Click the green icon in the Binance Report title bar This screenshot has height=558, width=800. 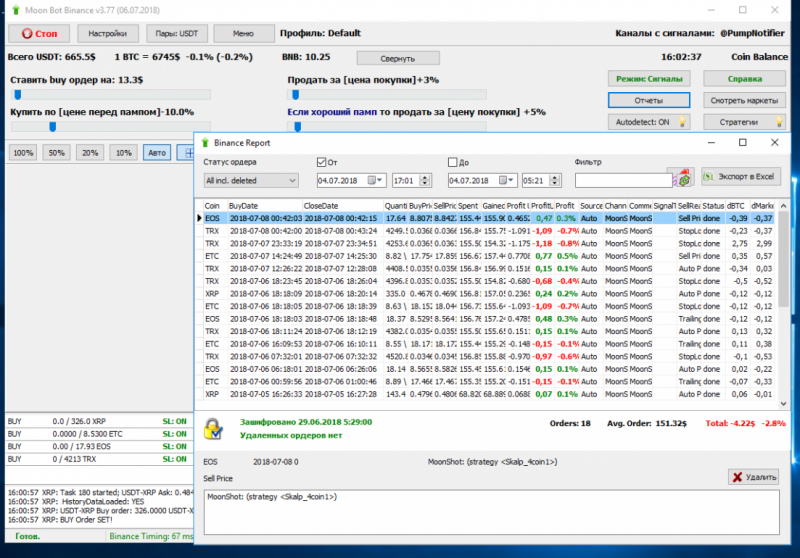(205, 142)
